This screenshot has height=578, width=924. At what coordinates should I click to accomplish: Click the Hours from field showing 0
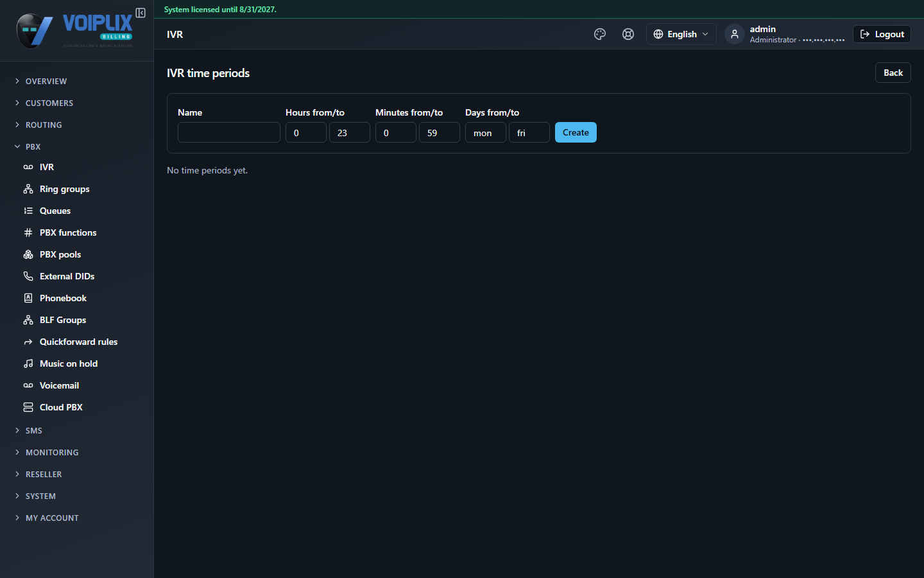[x=306, y=132]
